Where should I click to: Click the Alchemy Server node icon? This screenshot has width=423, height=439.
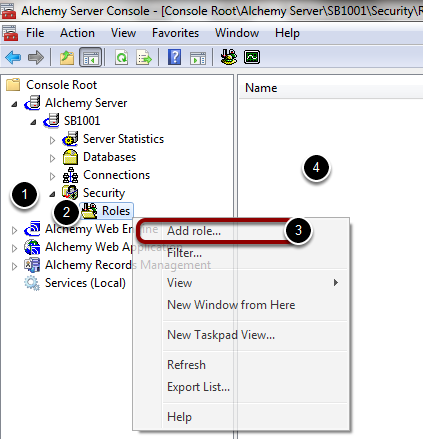(33, 103)
